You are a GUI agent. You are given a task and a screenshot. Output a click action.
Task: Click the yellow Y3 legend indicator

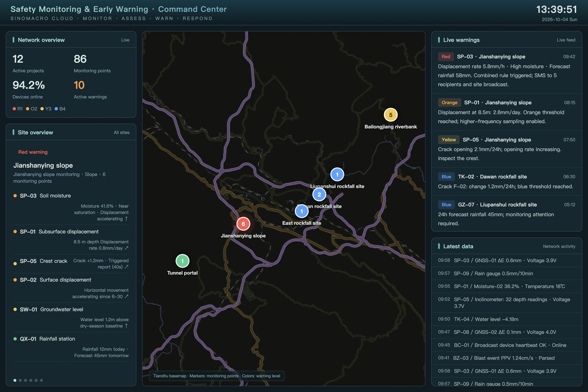pyautogui.click(x=42, y=109)
